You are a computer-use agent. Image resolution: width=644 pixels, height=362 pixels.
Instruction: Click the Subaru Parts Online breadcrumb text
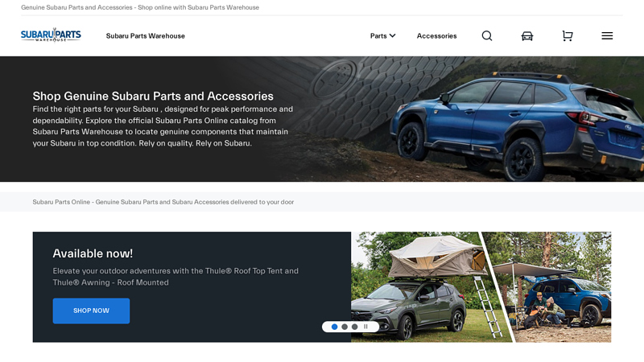coord(163,202)
